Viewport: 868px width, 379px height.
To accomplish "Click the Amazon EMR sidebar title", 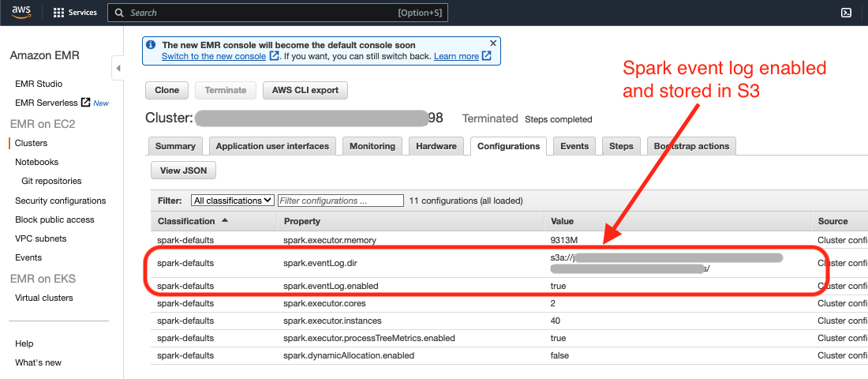I will [45, 55].
